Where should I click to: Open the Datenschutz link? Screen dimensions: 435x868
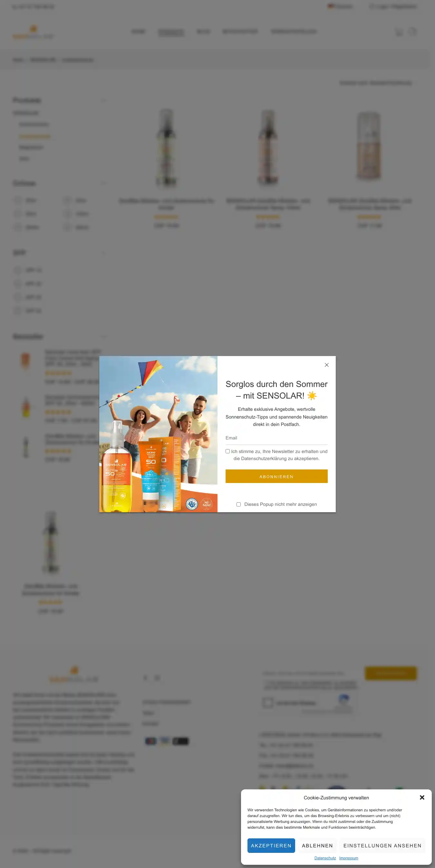(x=325, y=858)
